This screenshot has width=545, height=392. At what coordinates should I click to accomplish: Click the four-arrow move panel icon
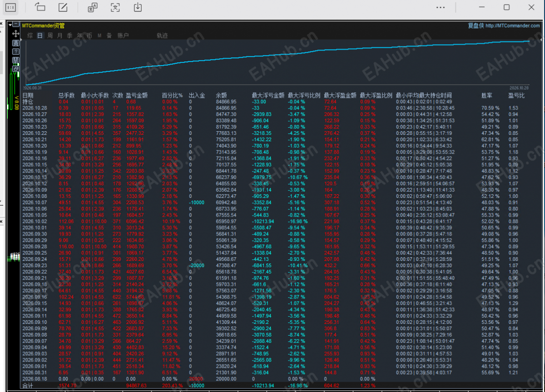pos(16,34)
